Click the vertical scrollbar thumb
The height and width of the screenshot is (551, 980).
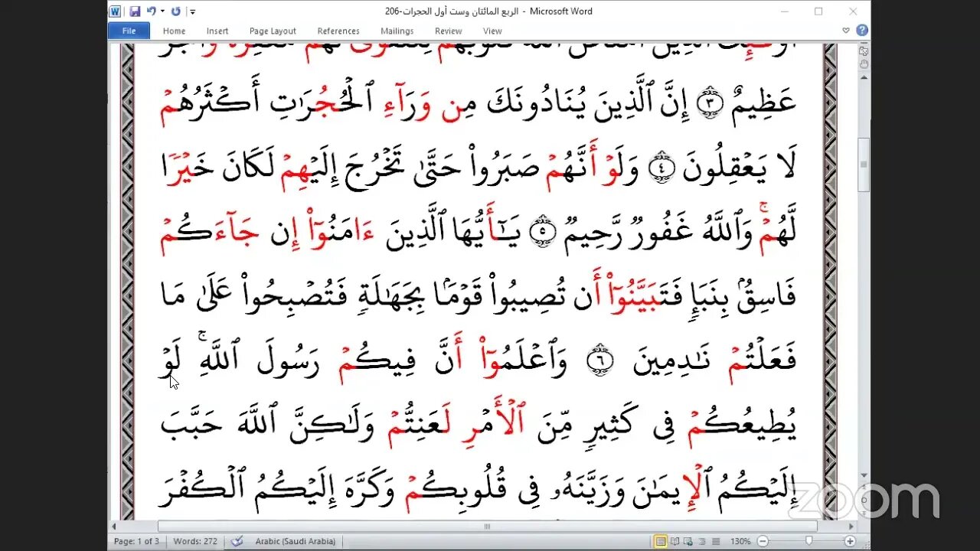click(864, 165)
